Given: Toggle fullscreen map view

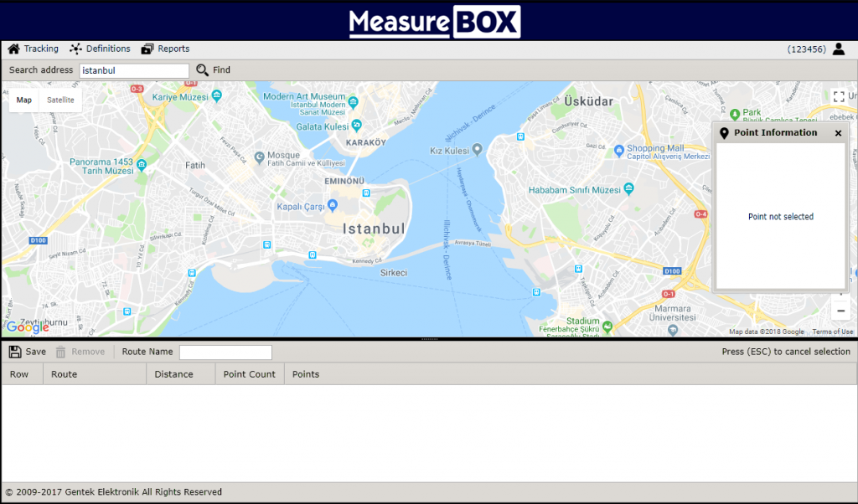Looking at the screenshot, I should point(839,97).
